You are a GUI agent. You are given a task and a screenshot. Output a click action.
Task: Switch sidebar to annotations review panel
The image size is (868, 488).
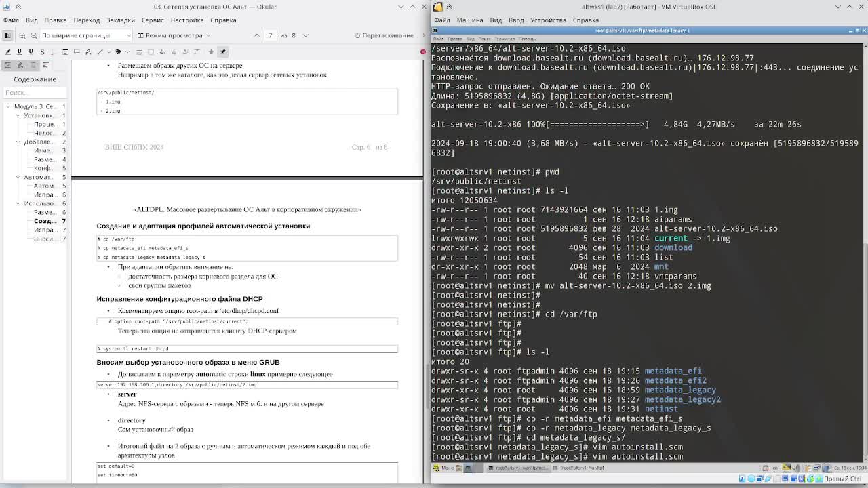(x=20, y=65)
